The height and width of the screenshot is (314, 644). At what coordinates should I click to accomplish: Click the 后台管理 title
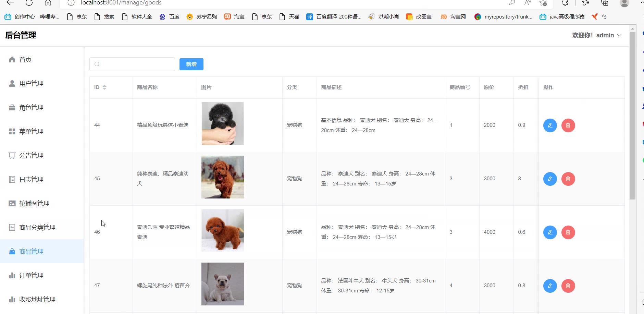[x=21, y=35]
